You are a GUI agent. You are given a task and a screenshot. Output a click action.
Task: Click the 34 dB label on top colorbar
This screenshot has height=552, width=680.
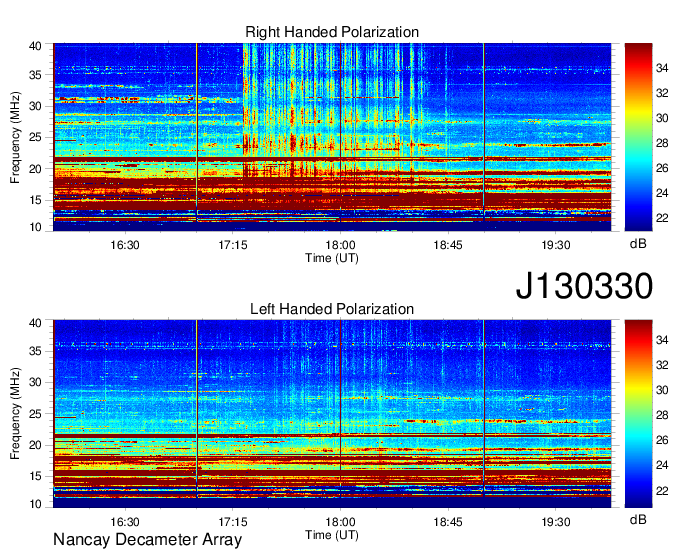point(662,68)
